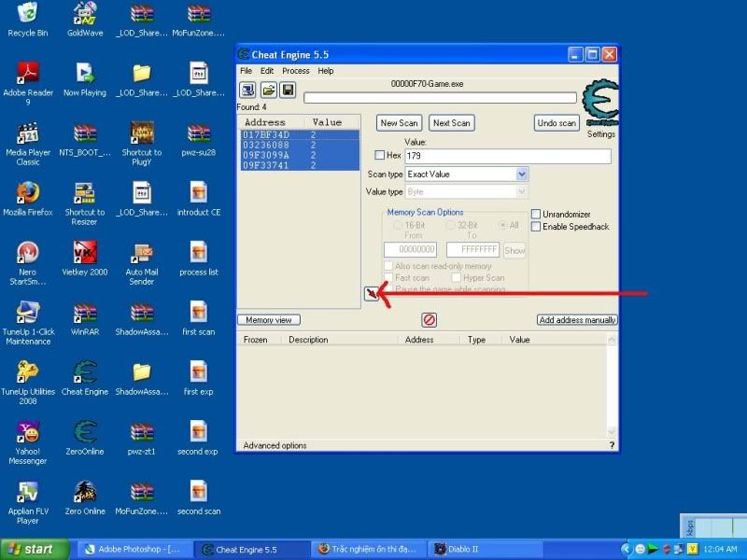Image resolution: width=747 pixels, height=560 pixels.
Task: Tick the Unrandomizer checkbox
Action: 536,215
